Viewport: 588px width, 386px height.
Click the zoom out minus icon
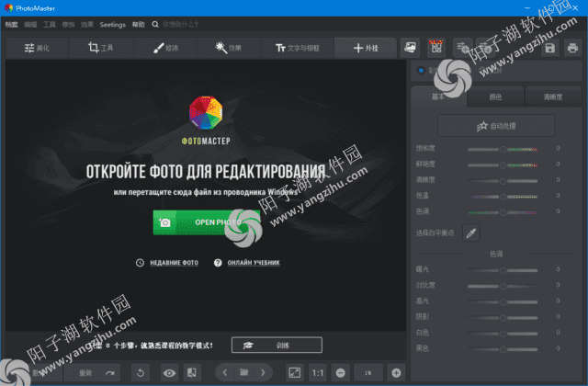point(341,372)
